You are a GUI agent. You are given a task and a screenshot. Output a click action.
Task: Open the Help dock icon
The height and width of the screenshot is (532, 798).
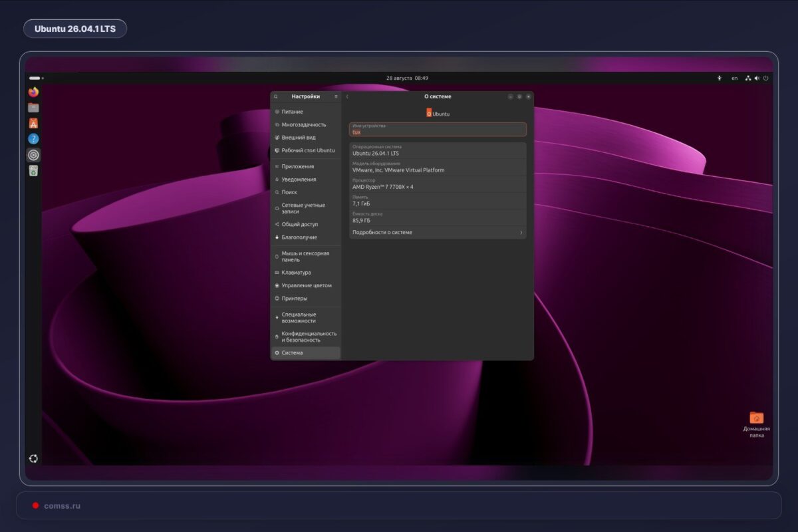(x=33, y=139)
